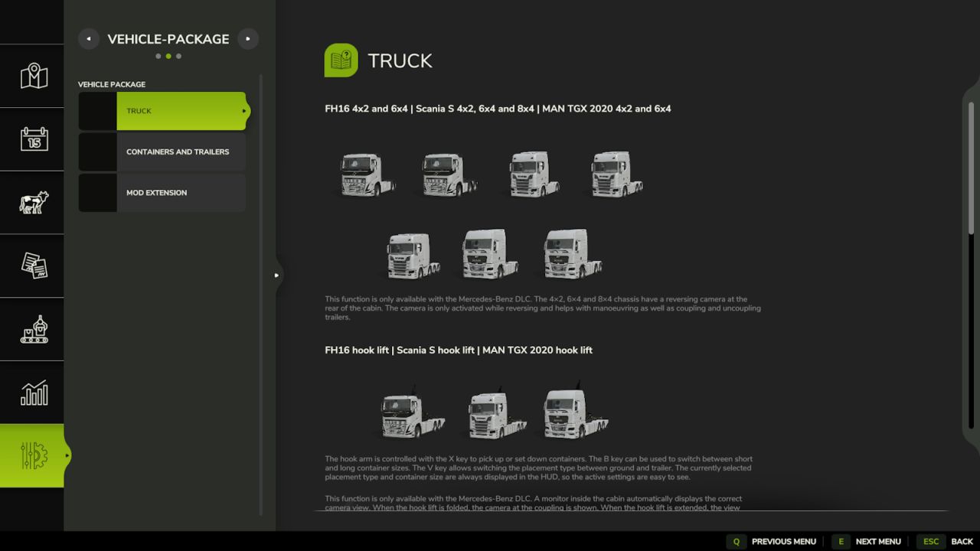Image resolution: width=980 pixels, height=551 pixels.
Task: Click the ESC key hint icon
Action: 931,542
